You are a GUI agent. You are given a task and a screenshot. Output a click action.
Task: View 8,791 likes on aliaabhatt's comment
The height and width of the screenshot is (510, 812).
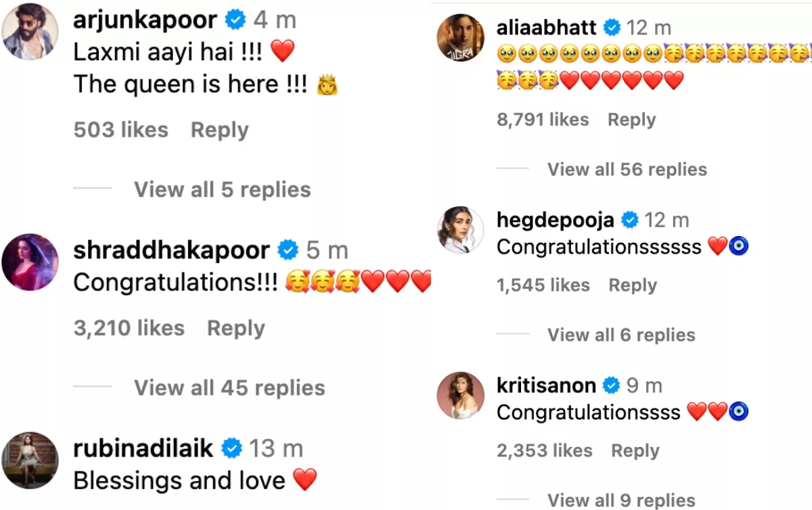click(x=543, y=120)
